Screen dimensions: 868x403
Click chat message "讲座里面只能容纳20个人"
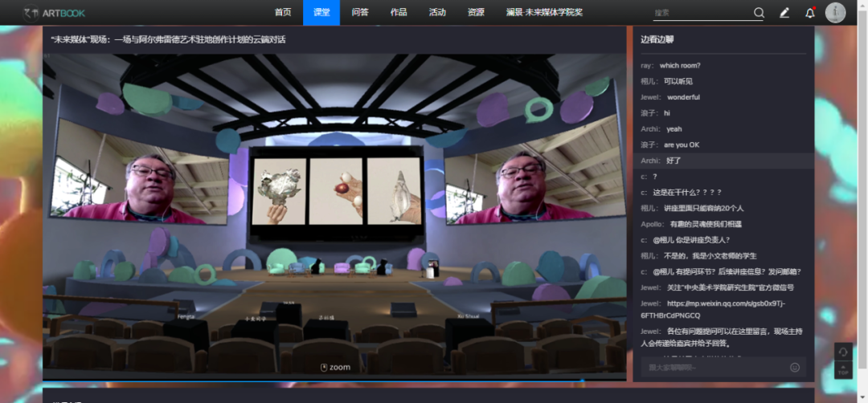tap(703, 209)
